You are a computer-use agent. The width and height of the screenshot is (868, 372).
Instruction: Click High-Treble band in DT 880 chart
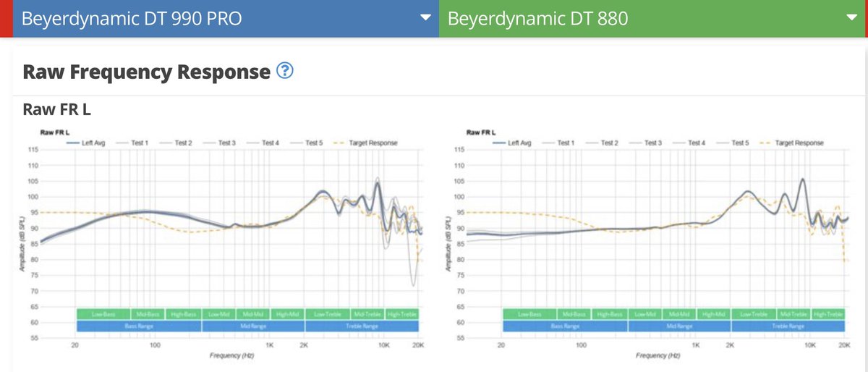[827, 314]
